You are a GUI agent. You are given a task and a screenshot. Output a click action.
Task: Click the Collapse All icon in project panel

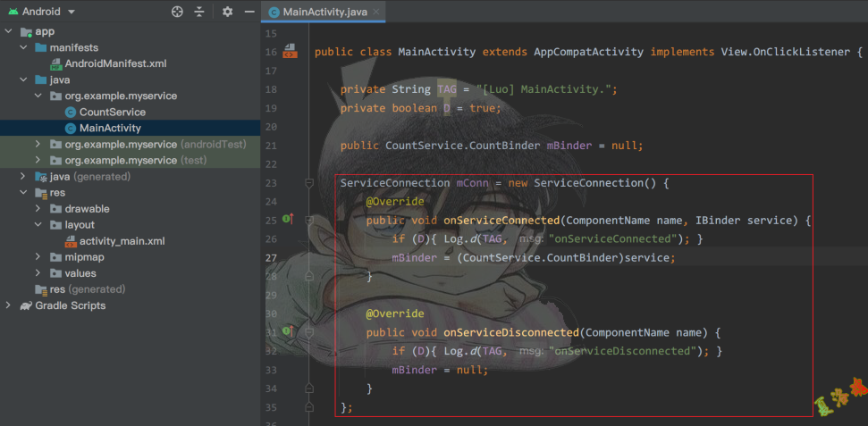click(199, 12)
